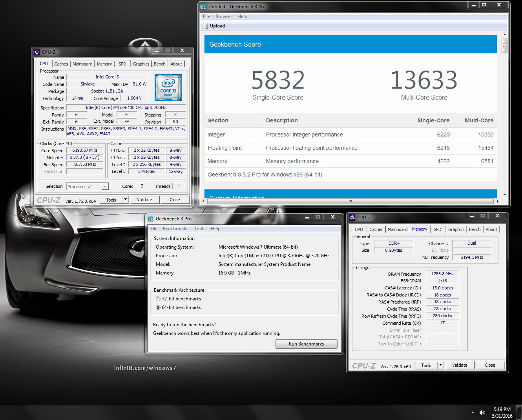Click Tools button in Memory tab window

click(x=426, y=365)
